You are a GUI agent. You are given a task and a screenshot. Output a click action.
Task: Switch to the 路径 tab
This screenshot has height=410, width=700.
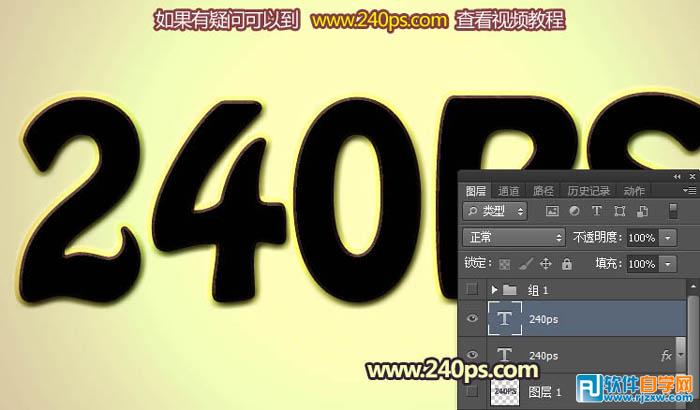pos(543,191)
